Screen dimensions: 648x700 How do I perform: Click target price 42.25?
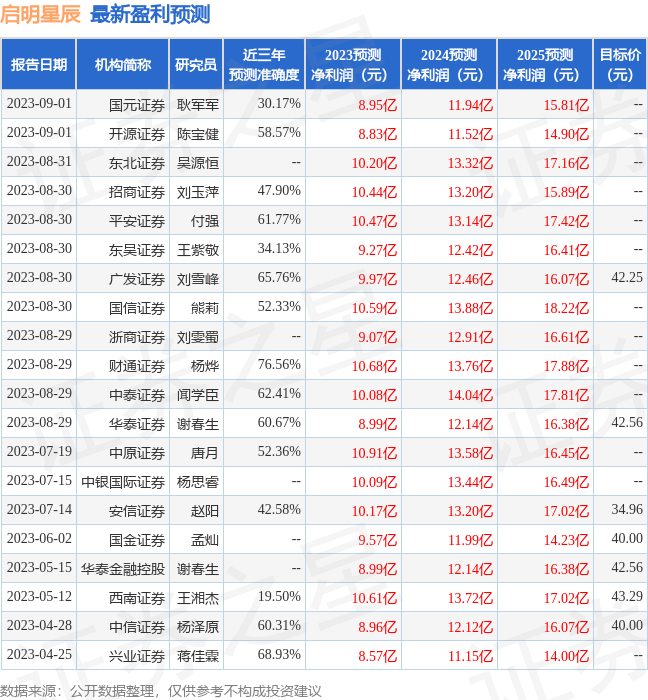tap(627, 277)
